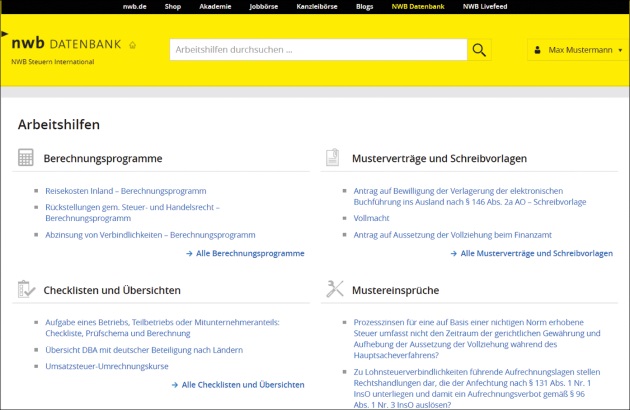This screenshot has height=410, width=630.
Task: Click the calculator icon beside Berechnungsprogramme
Action: [26, 158]
